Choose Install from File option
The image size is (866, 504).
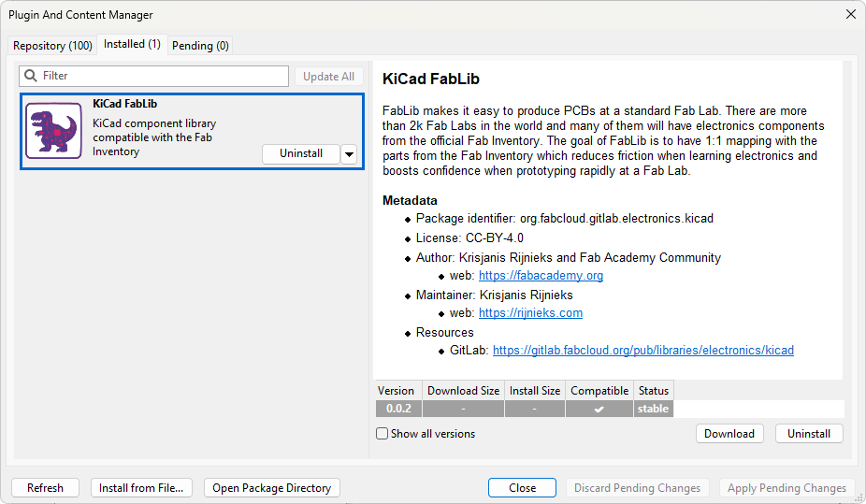142,488
